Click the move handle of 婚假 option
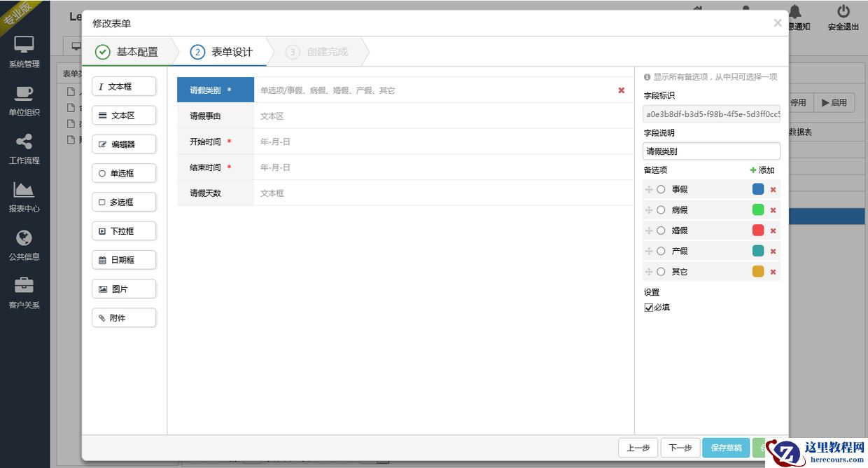 coord(649,230)
